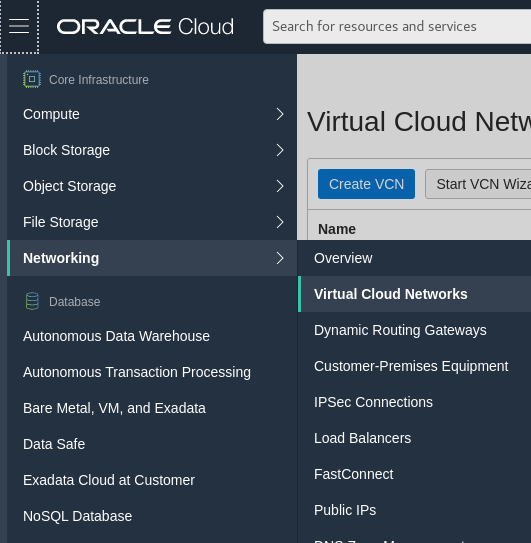Click the Oracle Cloud logo

[145, 27]
